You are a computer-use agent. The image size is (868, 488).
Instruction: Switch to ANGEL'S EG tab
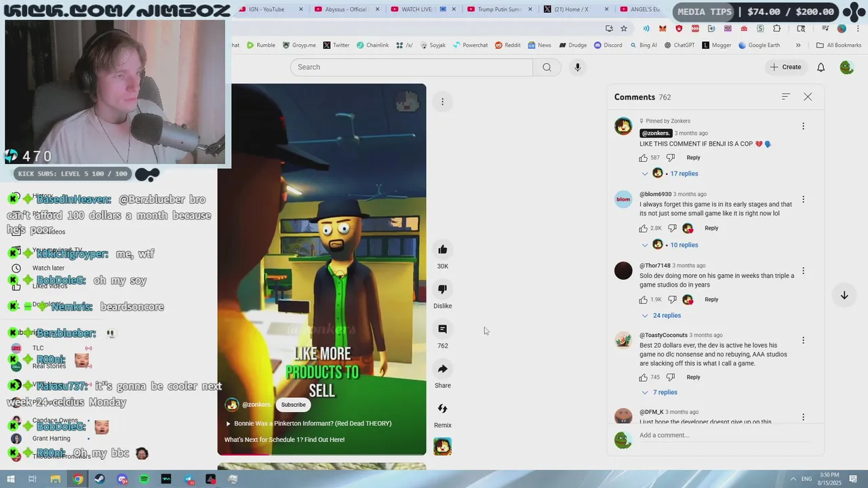click(x=640, y=9)
